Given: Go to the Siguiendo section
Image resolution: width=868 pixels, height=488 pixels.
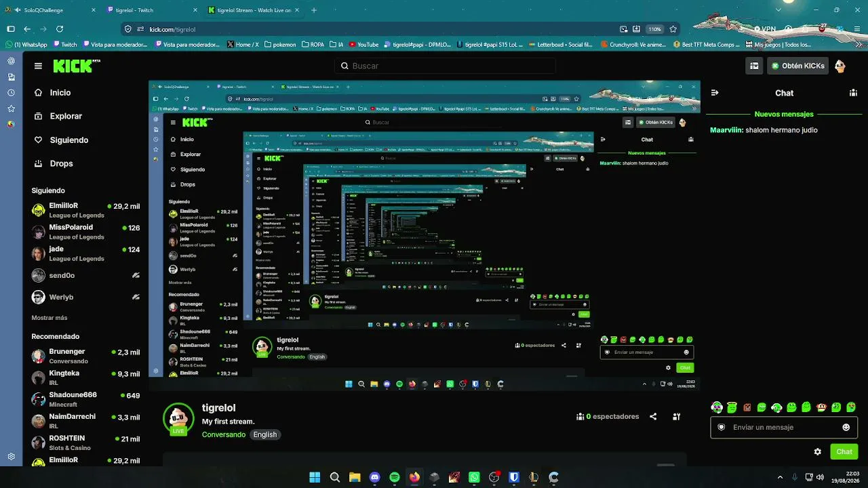Looking at the screenshot, I should click(61, 140).
